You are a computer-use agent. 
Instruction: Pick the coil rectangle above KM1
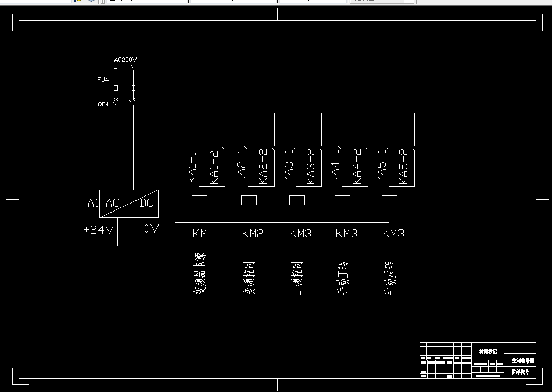coord(199,200)
